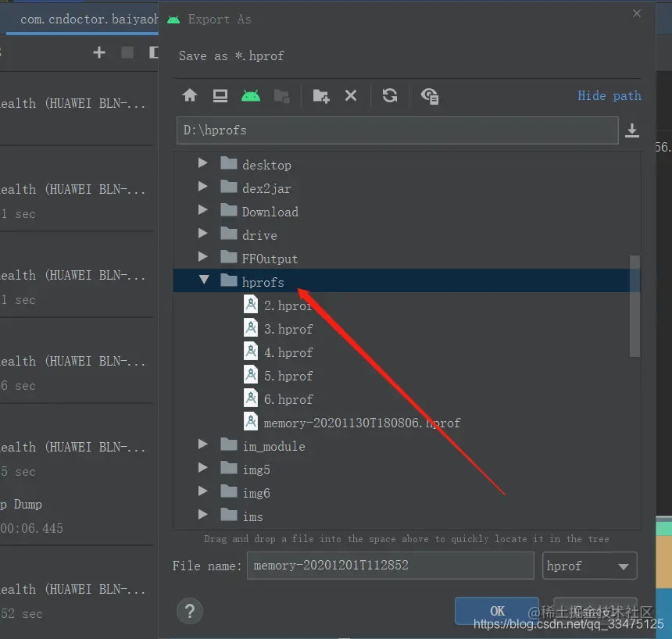This screenshot has height=639, width=672.
Task: Expand the ims folder
Action: [x=202, y=515]
